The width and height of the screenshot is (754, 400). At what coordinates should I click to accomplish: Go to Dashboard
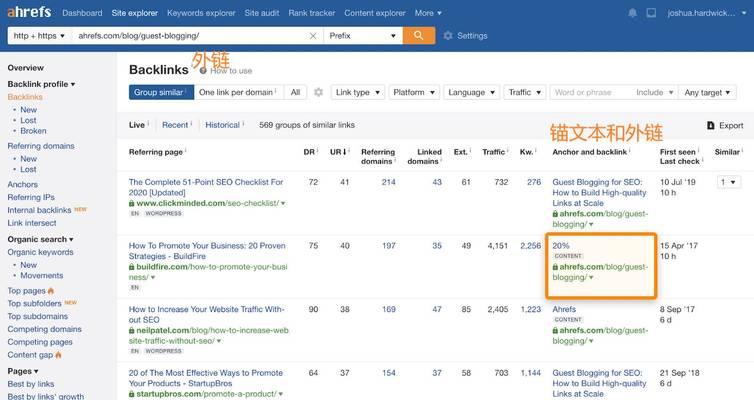(x=82, y=13)
